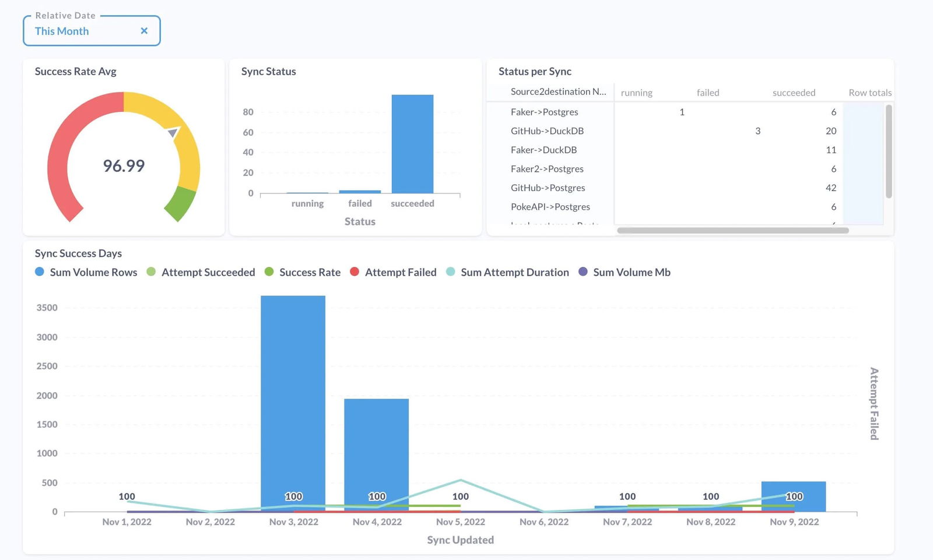Viewport: 933px width, 560px height.
Task: Hide the Sum Volume Rows series
Action: coord(87,272)
